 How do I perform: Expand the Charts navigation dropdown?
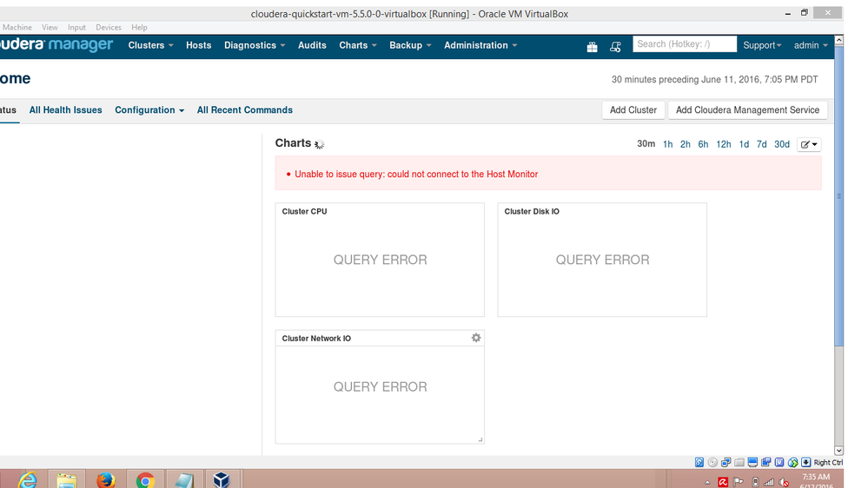(358, 45)
